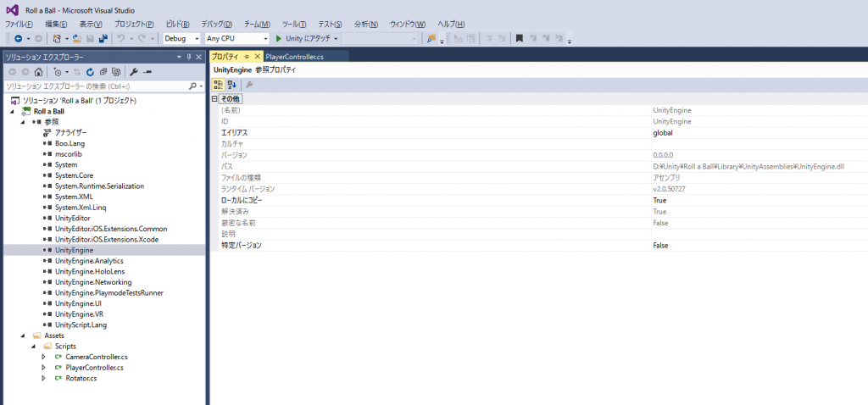868x405 pixels.
Task: Collapse the Assets folder node
Action: tap(23, 336)
